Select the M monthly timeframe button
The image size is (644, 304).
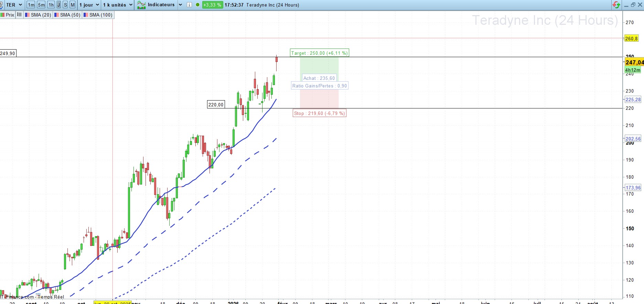click(73, 5)
